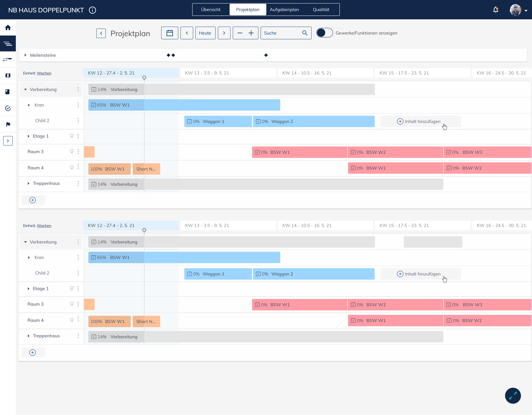Viewport: 532px width, 415px height.
Task: Open the notifications bell
Action: point(496,10)
